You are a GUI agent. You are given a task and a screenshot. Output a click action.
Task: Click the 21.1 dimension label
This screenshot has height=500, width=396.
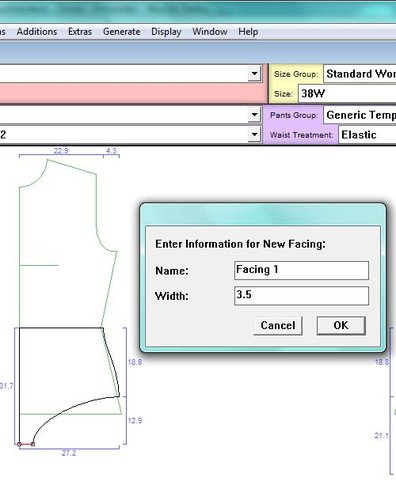click(381, 435)
